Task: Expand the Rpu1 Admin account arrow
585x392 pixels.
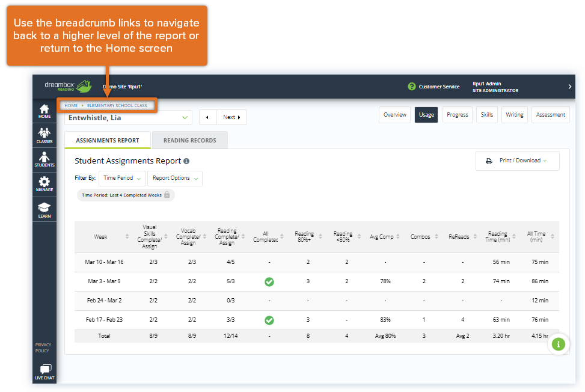Action: click(x=569, y=87)
